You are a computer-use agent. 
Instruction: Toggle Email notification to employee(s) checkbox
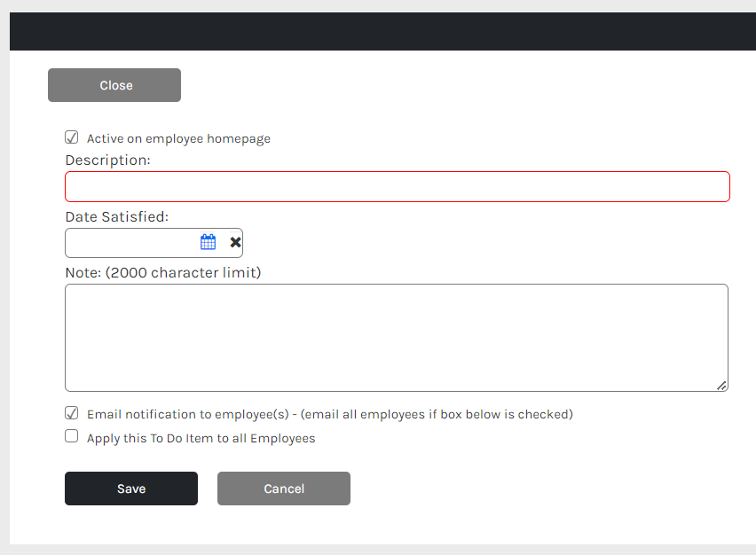pyautogui.click(x=71, y=413)
